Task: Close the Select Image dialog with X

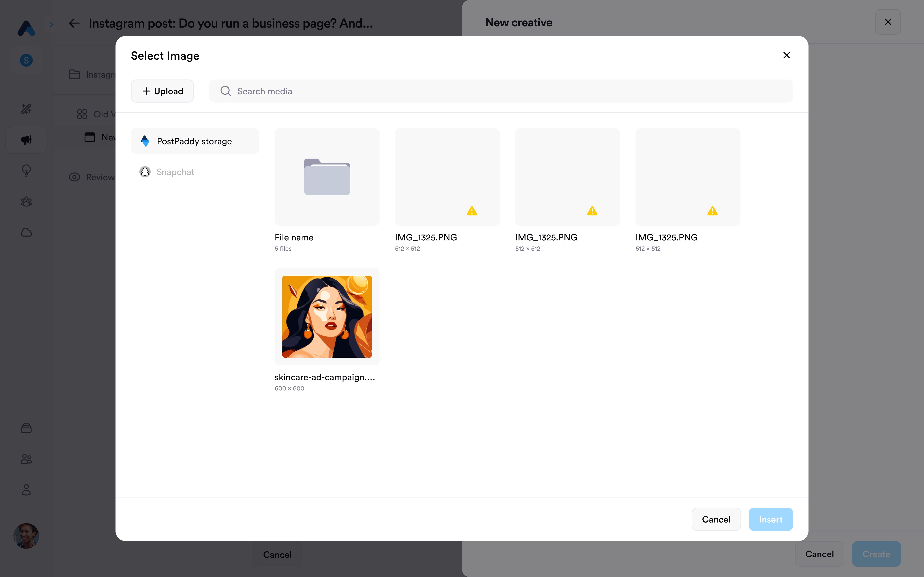Action: [x=786, y=55]
